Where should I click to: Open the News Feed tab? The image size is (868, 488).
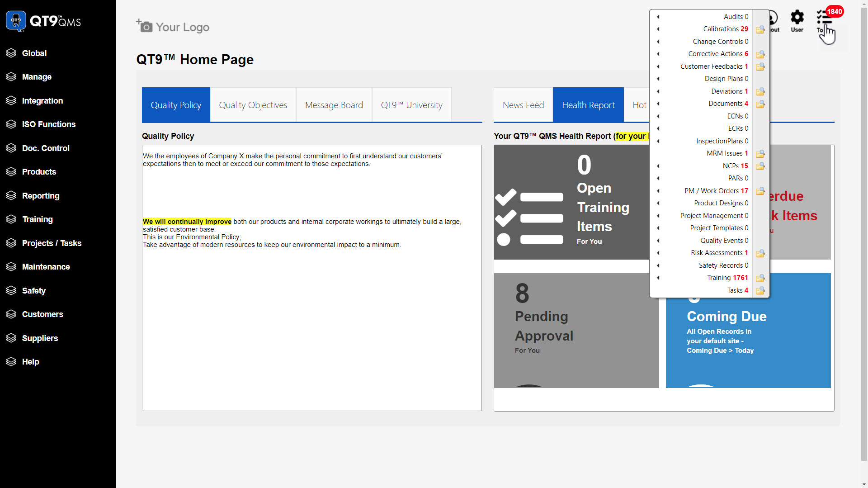523,105
